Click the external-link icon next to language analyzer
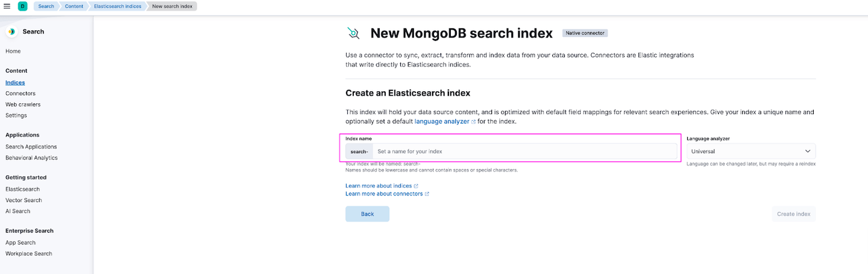868x274 pixels. pos(474,122)
